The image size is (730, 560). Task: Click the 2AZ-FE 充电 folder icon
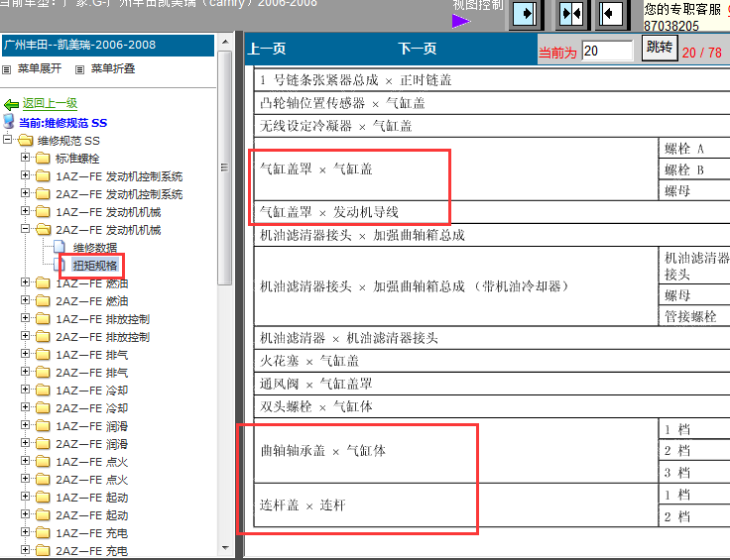pyautogui.click(x=43, y=551)
